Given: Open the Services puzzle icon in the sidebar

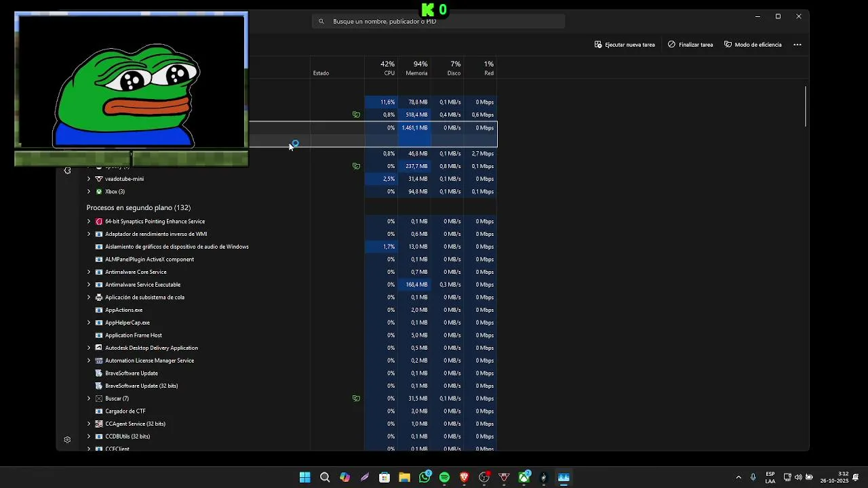Looking at the screenshot, I should 67,171.
